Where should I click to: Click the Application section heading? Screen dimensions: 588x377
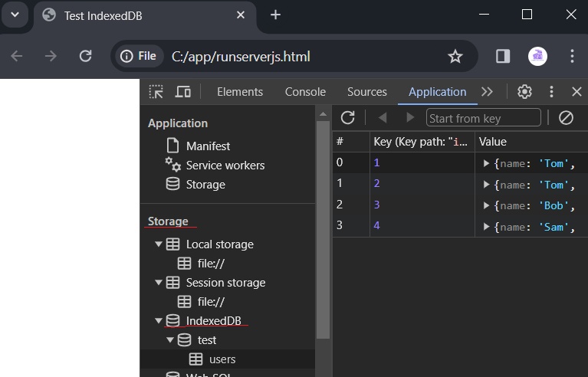pyautogui.click(x=178, y=123)
